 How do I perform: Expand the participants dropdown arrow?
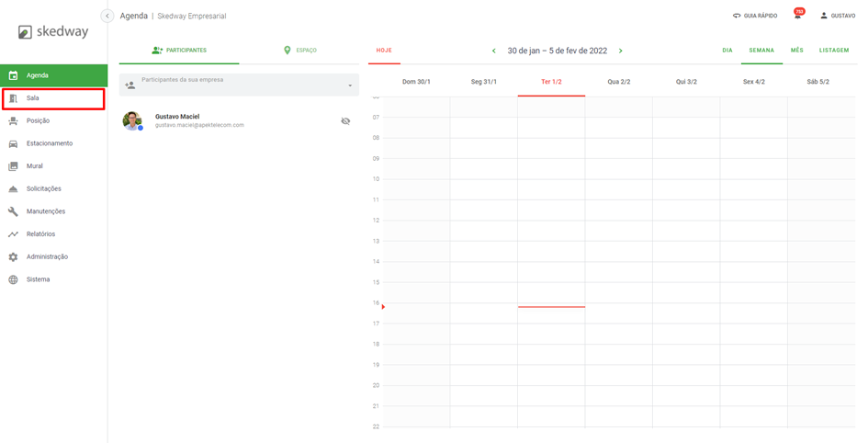point(350,86)
